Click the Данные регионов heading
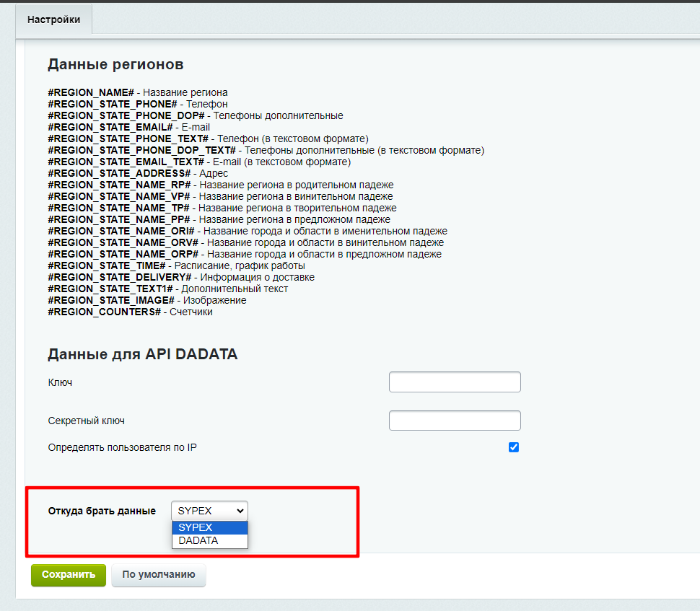Image resolution: width=700 pixels, height=611 pixels. [115, 64]
